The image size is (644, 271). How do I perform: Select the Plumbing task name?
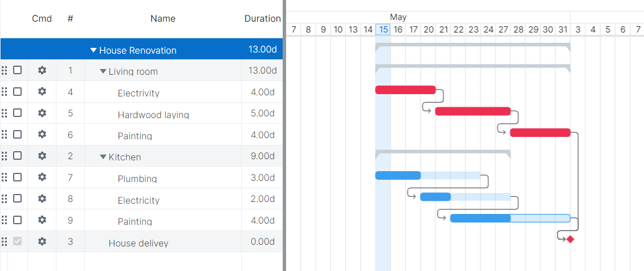tap(137, 179)
